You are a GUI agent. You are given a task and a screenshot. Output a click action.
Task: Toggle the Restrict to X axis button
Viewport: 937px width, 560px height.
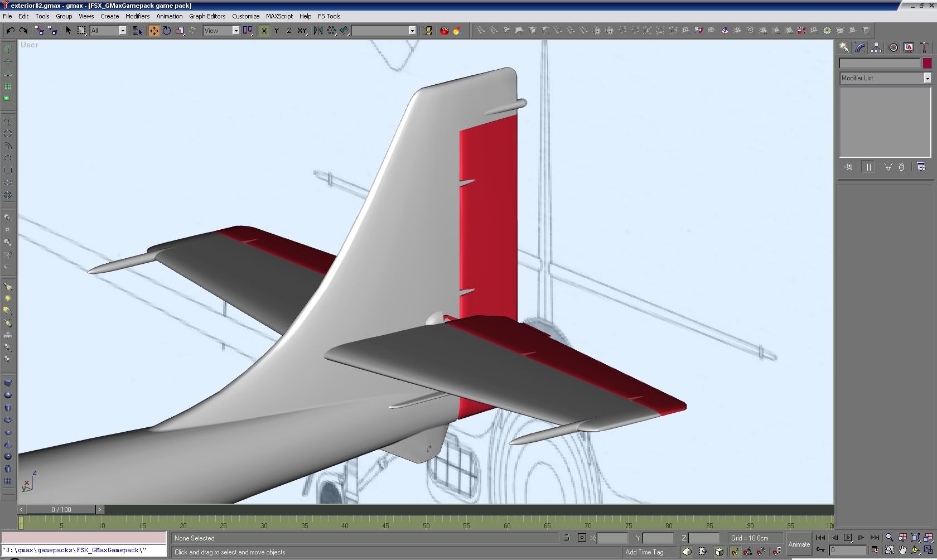point(264,31)
